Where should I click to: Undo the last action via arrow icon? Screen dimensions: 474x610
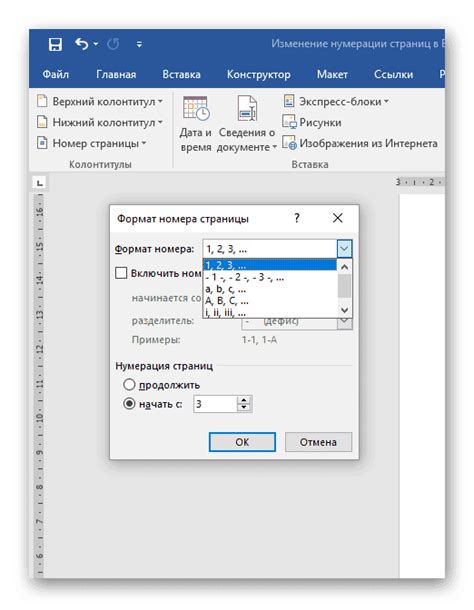pyautogui.click(x=82, y=44)
